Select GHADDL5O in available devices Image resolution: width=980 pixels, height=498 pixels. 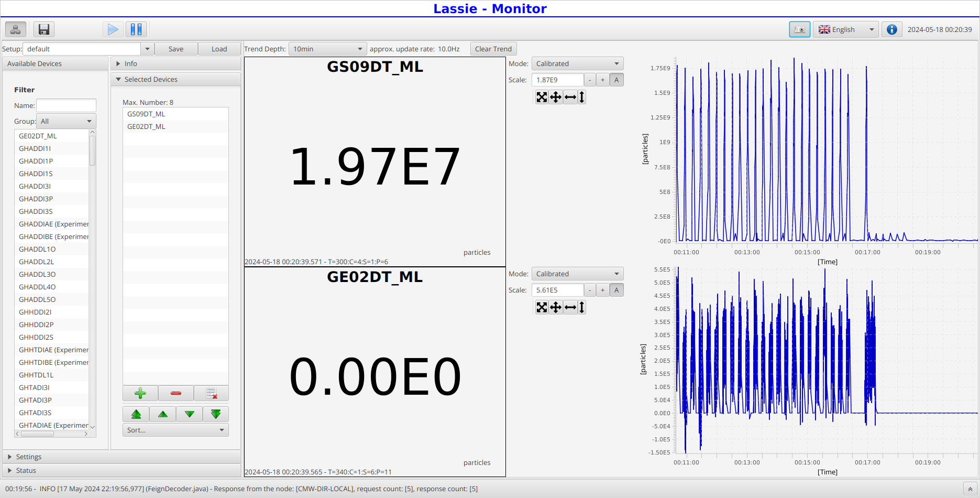pyautogui.click(x=52, y=299)
